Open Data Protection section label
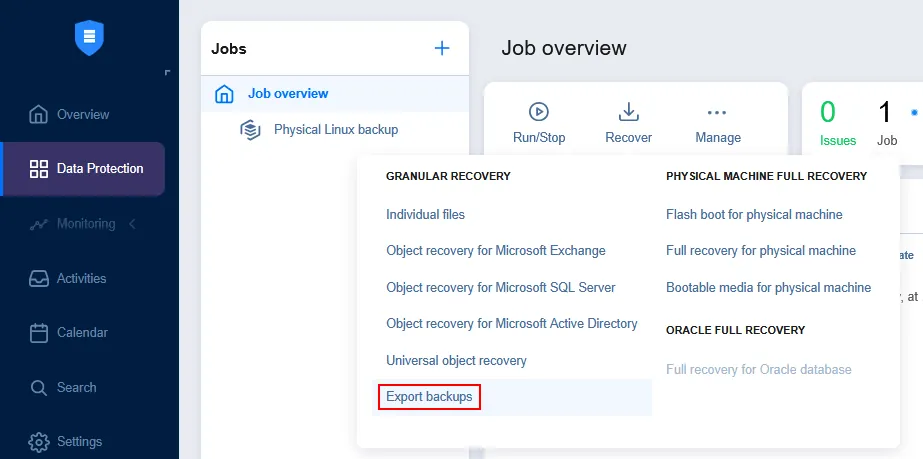Viewport: 923px width, 459px height. pos(100,168)
